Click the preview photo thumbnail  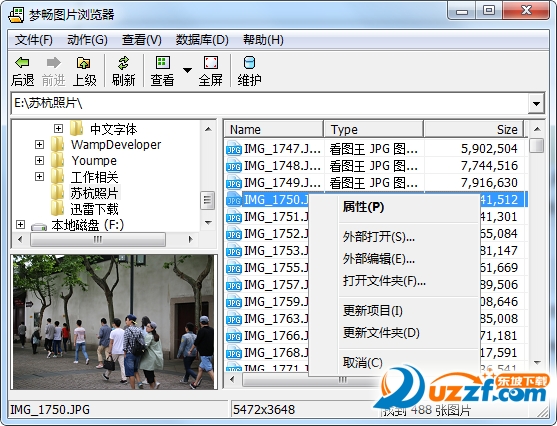pos(114,322)
